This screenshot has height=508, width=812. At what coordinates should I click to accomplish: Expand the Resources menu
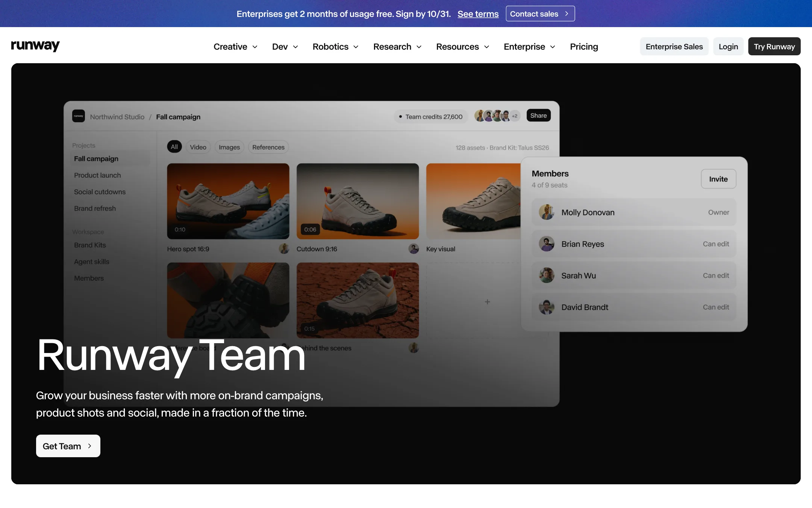pyautogui.click(x=463, y=47)
